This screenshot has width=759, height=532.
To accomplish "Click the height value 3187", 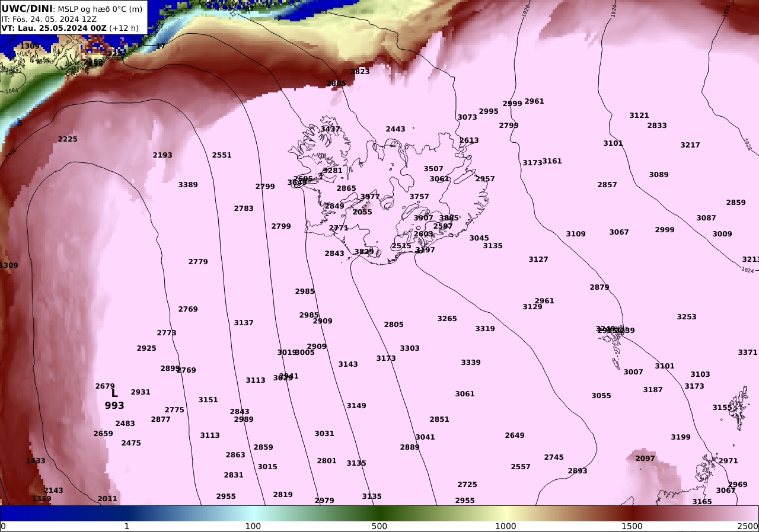I will click(x=653, y=390).
